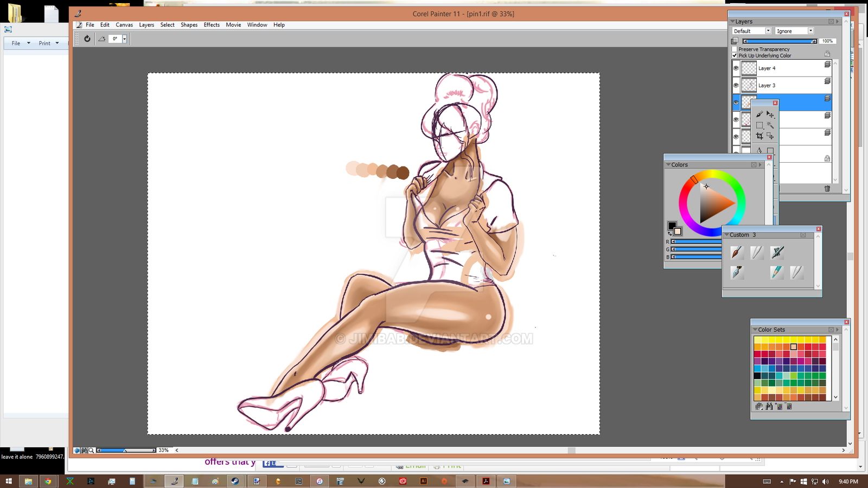Viewport: 868px width, 488px height.
Task: Open the Layers menu in the menu bar
Action: click(x=146, y=25)
